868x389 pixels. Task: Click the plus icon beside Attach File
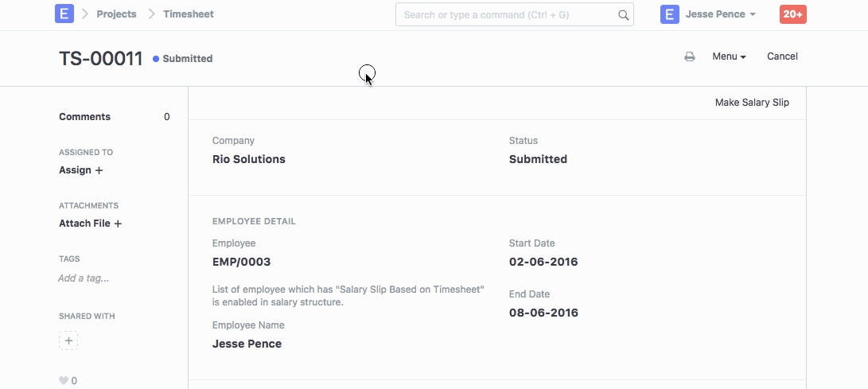(118, 224)
